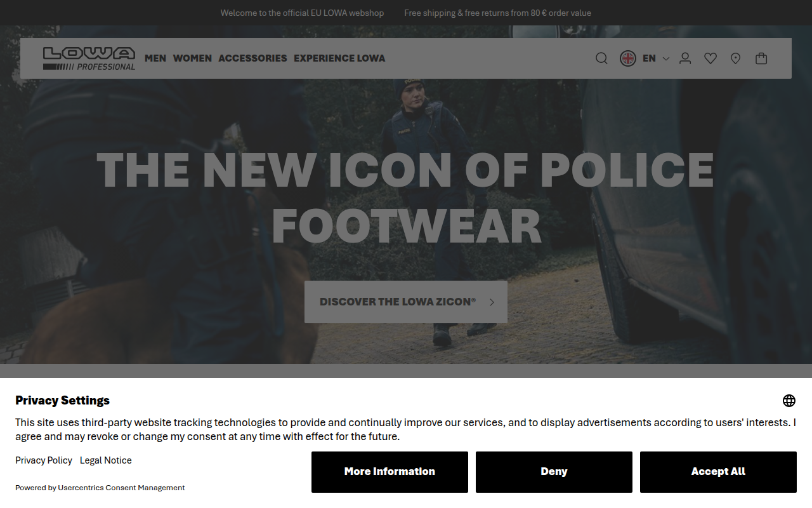Open the Legal Notice link
This screenshot has height=508, width=812.
[x=106, y=460]
